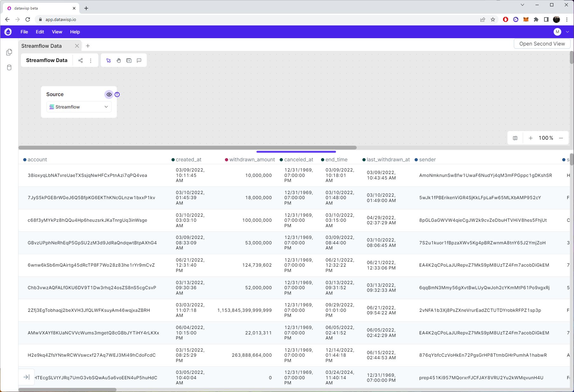Click the 263,888,664,000 amount cell
Image resolution: width=574 pixels, height=392 pixels.
click(x=252, y=355)
